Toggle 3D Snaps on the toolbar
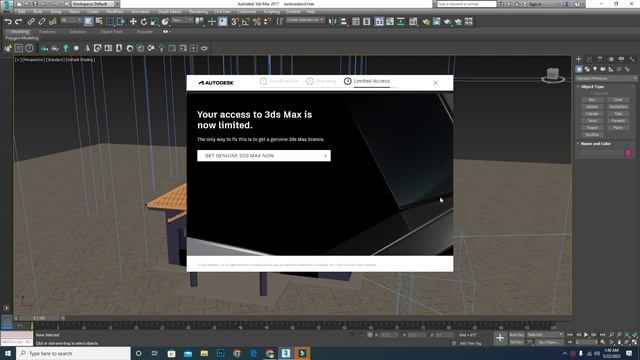640x360 pixels. pos(235,22)
